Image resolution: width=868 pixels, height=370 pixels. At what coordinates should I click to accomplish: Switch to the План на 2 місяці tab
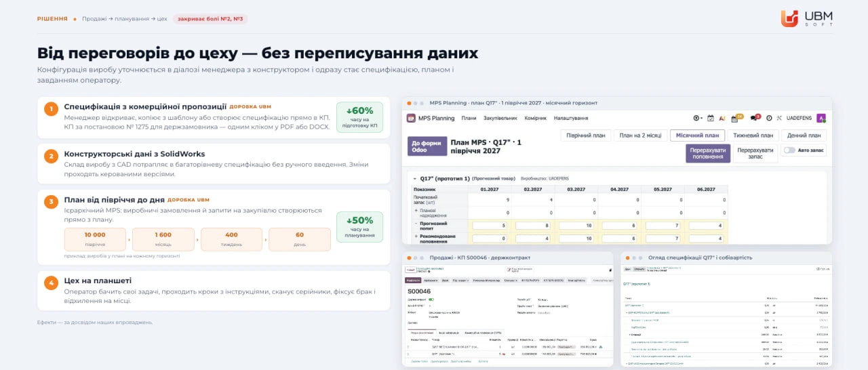[x=640, y=136]
